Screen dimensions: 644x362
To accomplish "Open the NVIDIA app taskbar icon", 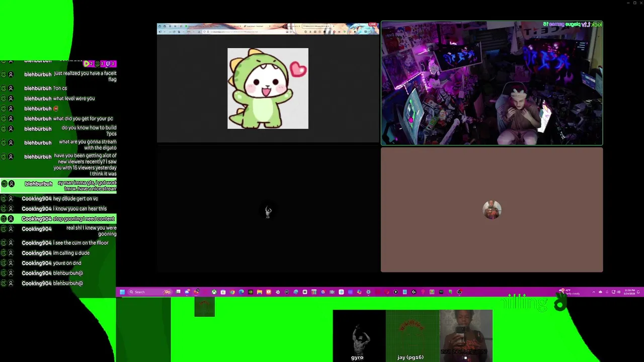I will coord(251,292).
